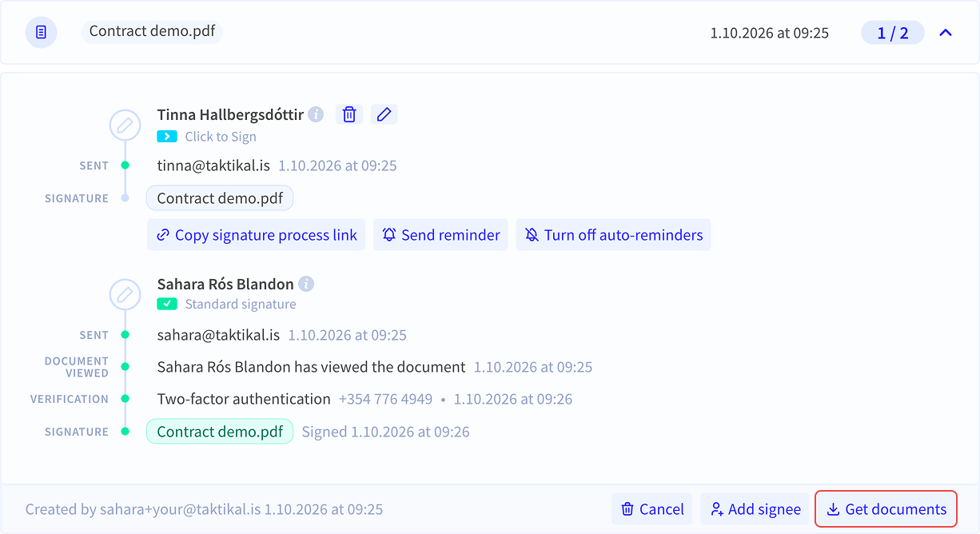Send reminder to Tinna
980x534 pixels.
[440, 235]
